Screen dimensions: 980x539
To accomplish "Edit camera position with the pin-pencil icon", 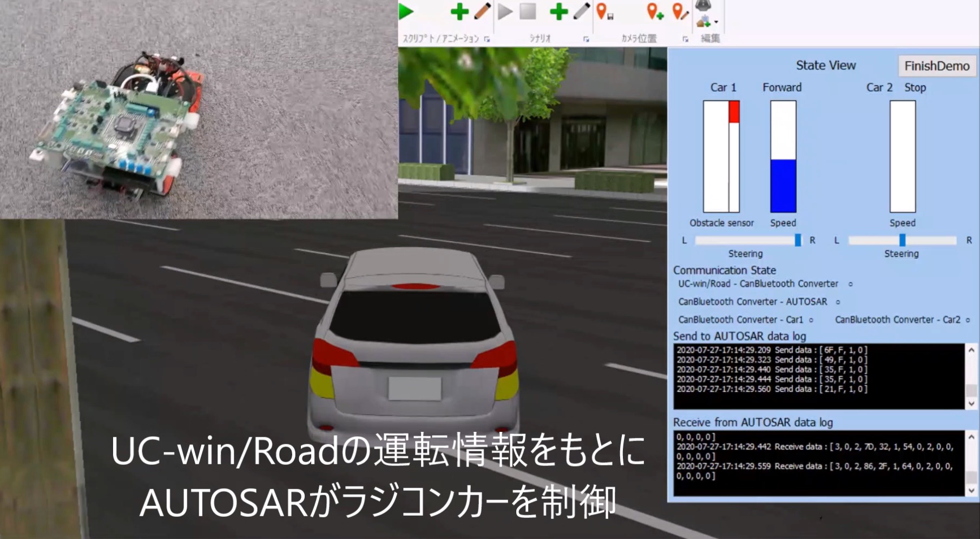I will point(680,11).
